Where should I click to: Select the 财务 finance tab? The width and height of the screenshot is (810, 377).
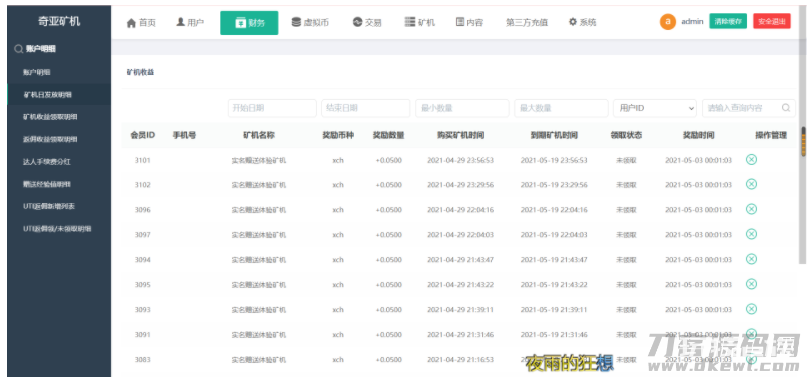click(249, 23)
